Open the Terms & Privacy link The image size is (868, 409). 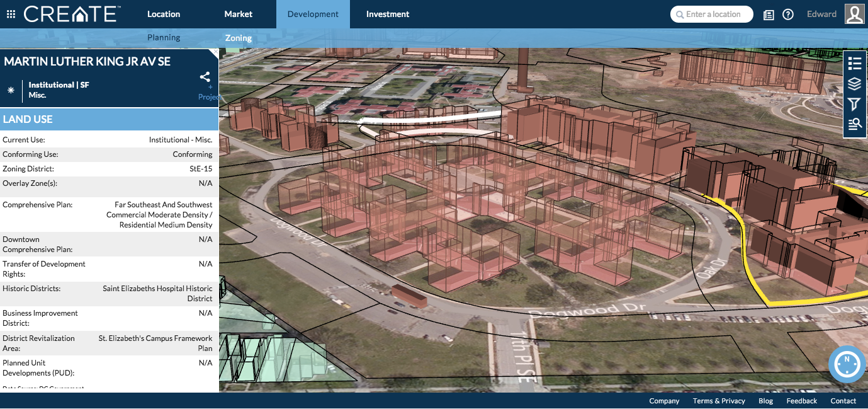pos(719,401)
